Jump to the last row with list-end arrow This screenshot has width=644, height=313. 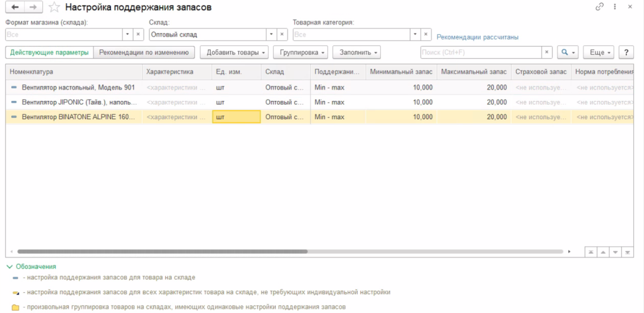627,251
